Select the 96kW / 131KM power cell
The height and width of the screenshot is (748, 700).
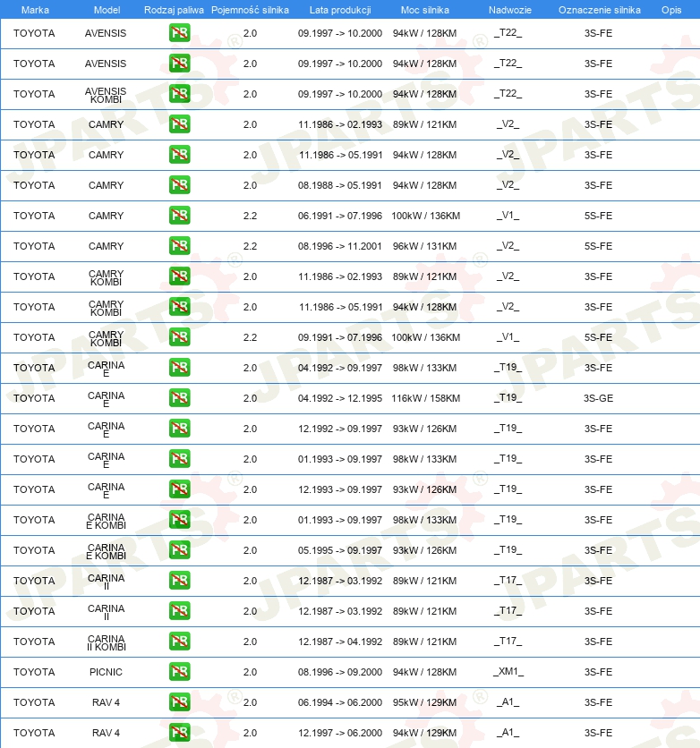click(x=424, y=246)
